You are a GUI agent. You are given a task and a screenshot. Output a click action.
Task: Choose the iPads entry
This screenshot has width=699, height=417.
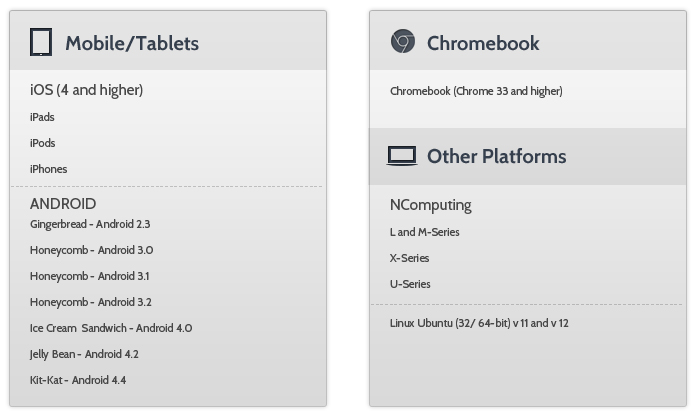(x=42, y=117)
